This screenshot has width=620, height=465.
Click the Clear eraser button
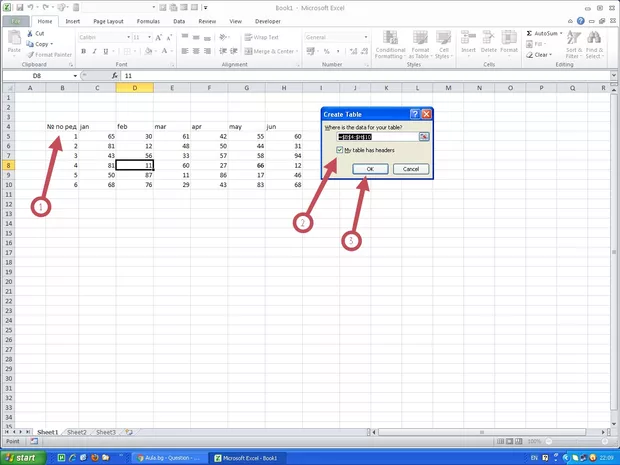pos(538,55)
